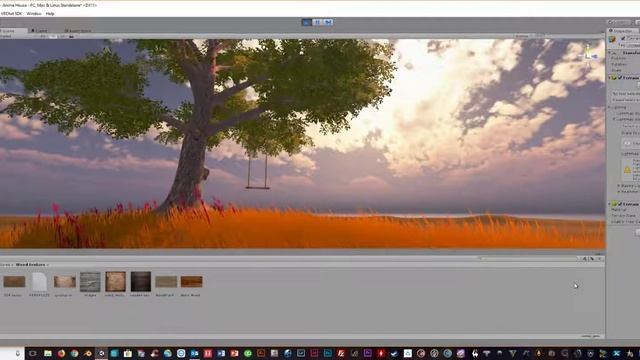Click the Unity icon in the taskbar
Screen dimensions: 640x360
[x=101, y=353]
